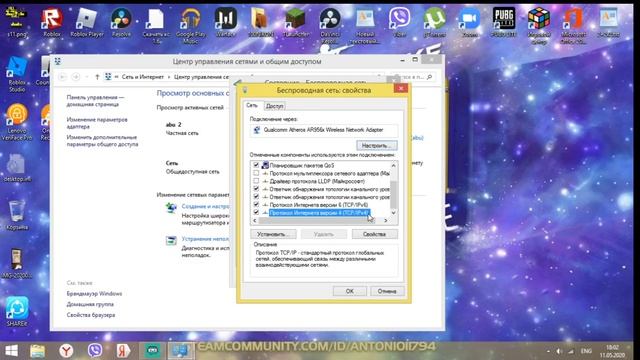Screen dimensions: 640x360
Task: Open the Viber desktop shortcut
Action: point(400,22)
